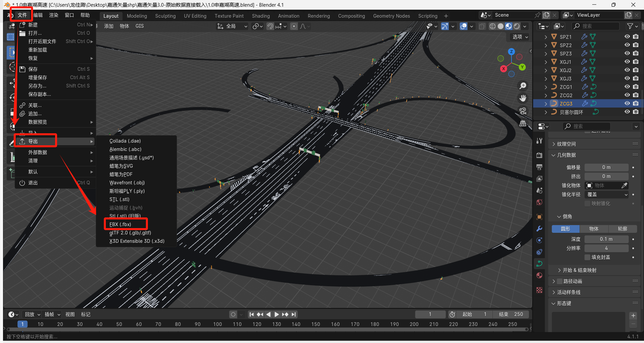Open the 锥化半径 覆盖 dropdown
The image size is (644, 343).
tap(607, 194)
